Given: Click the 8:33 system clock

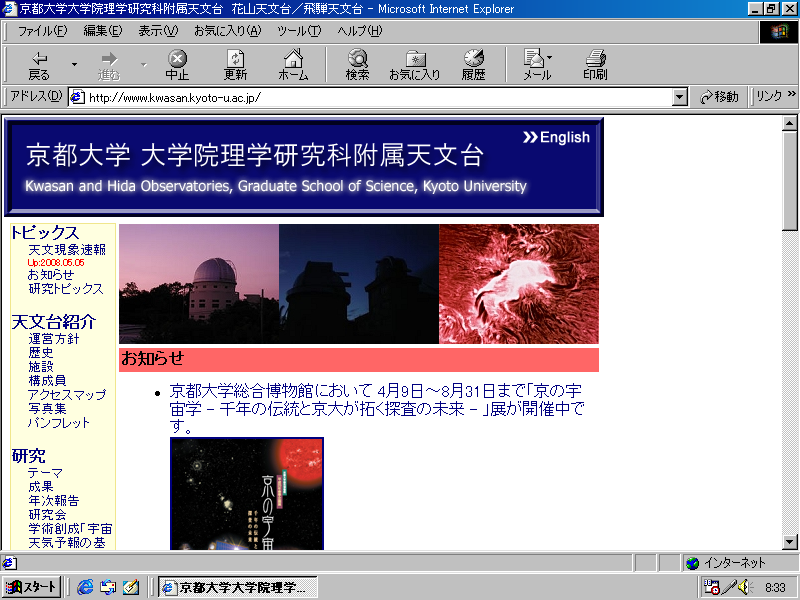Looking at the screenshot, I should 775,588.
